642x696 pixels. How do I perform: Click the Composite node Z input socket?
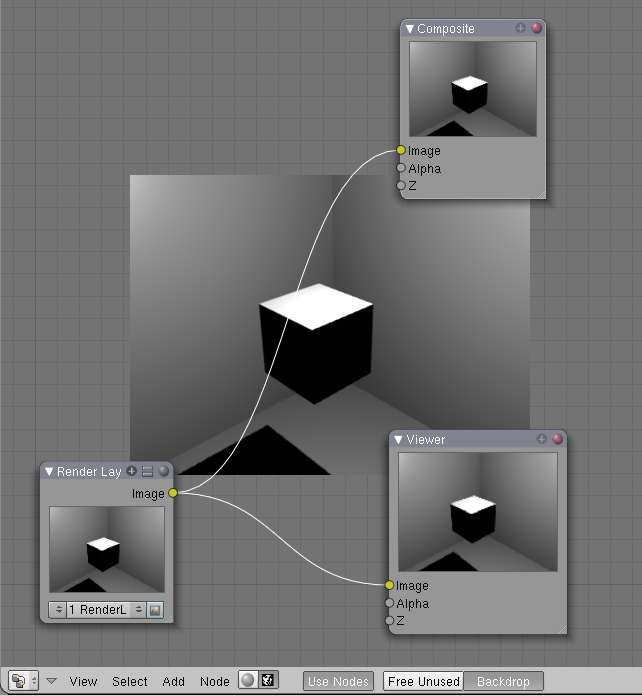(400, 185)
